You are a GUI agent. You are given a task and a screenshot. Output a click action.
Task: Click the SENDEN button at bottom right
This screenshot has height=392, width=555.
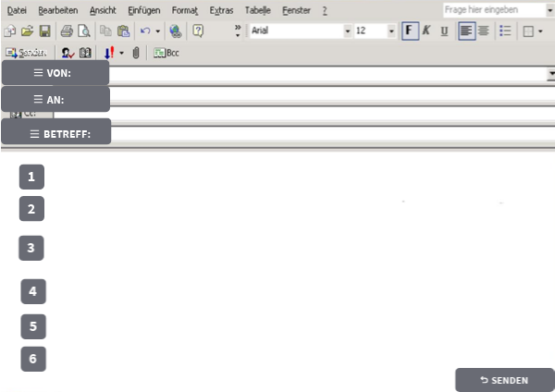(504, 380)
